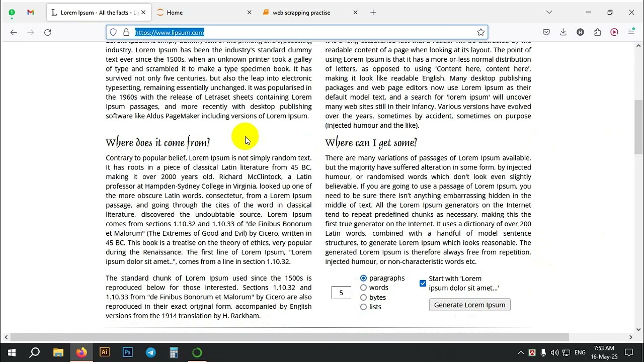Click the 'Where can I get some?' heading
Viewport: 644px width, 362px height.
(371, 143)
